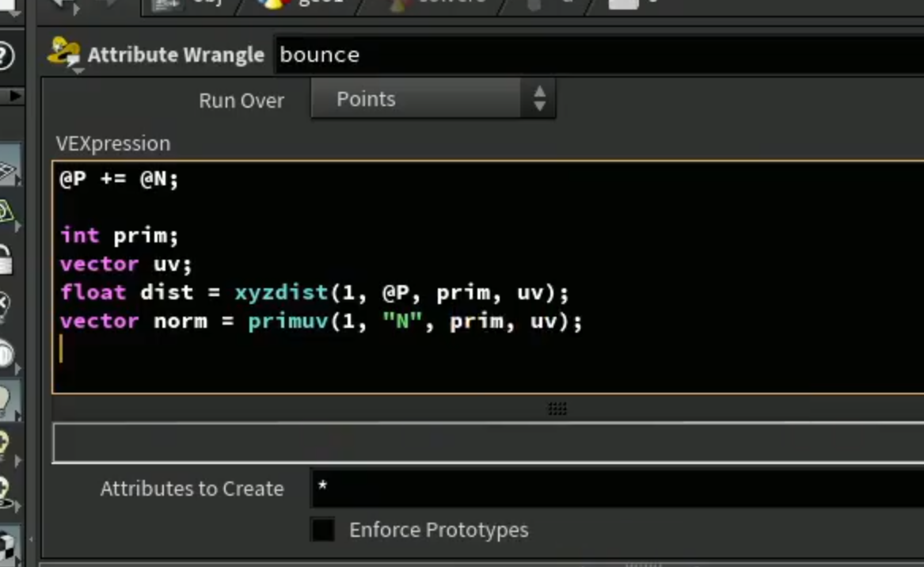The height and width of the screenshot is (567, 924).
Task: Click inside the VEXpression code editor
Action: pos(488,277)
